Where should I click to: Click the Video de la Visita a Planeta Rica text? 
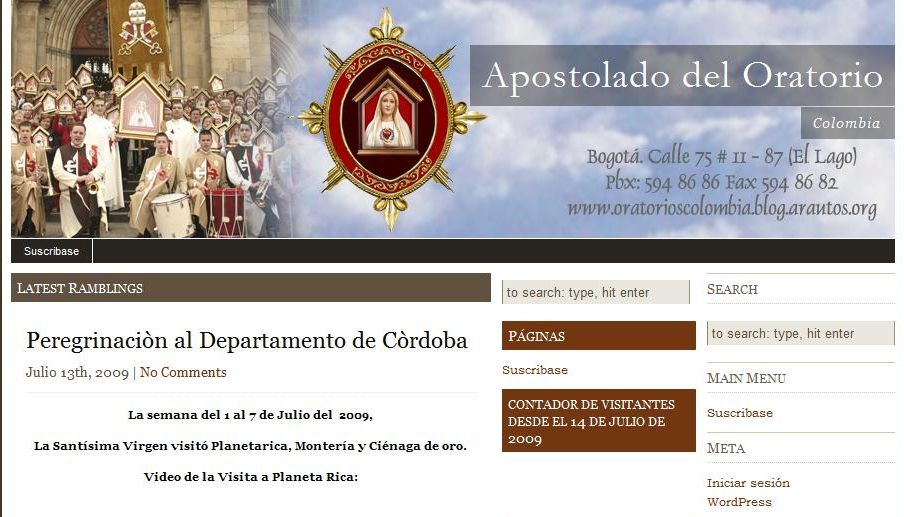coord(251,477)
